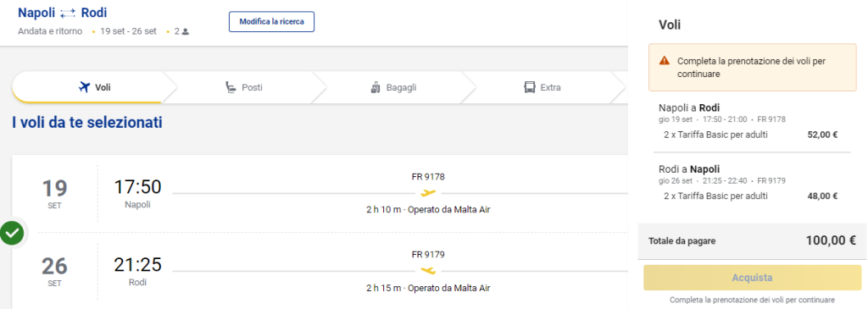
Task: Click the round-trip arrows icon between Napoli and Rodi
Action: (68, 14)
